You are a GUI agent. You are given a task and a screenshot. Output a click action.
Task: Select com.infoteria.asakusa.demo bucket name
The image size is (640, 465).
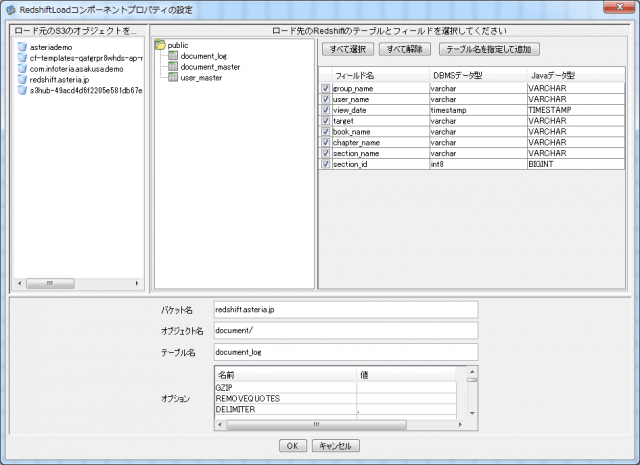[x=76, y=69]
